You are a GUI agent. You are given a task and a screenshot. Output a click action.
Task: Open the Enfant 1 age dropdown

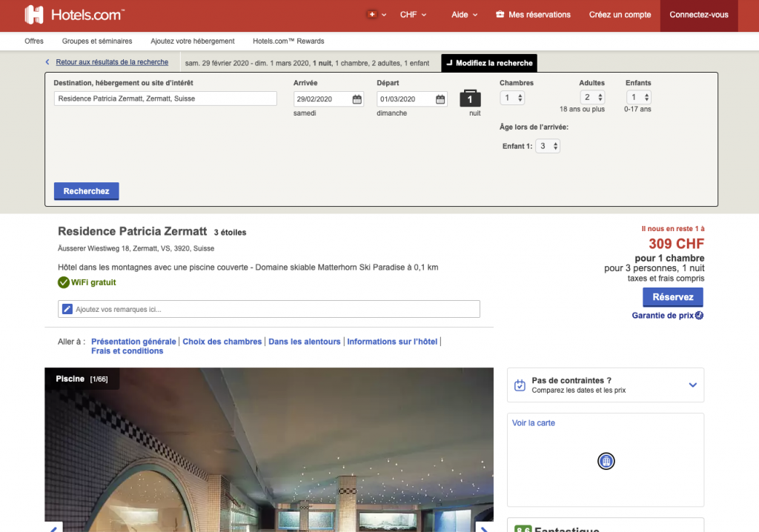(x=548, y=146)
